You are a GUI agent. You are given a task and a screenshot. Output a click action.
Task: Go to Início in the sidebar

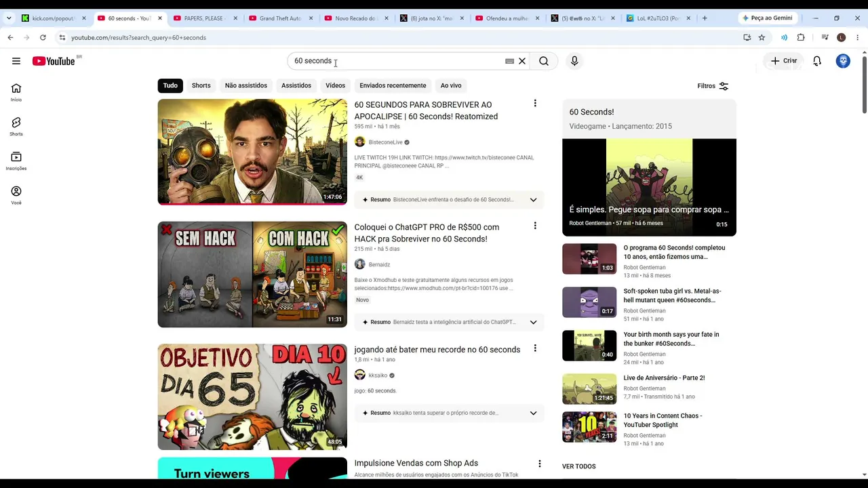16,92
